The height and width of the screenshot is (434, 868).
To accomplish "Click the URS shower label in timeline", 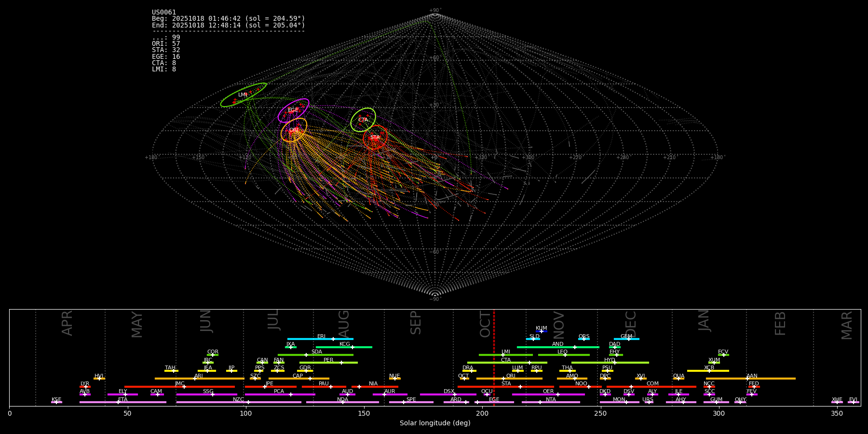I will [x=648, y=400].
